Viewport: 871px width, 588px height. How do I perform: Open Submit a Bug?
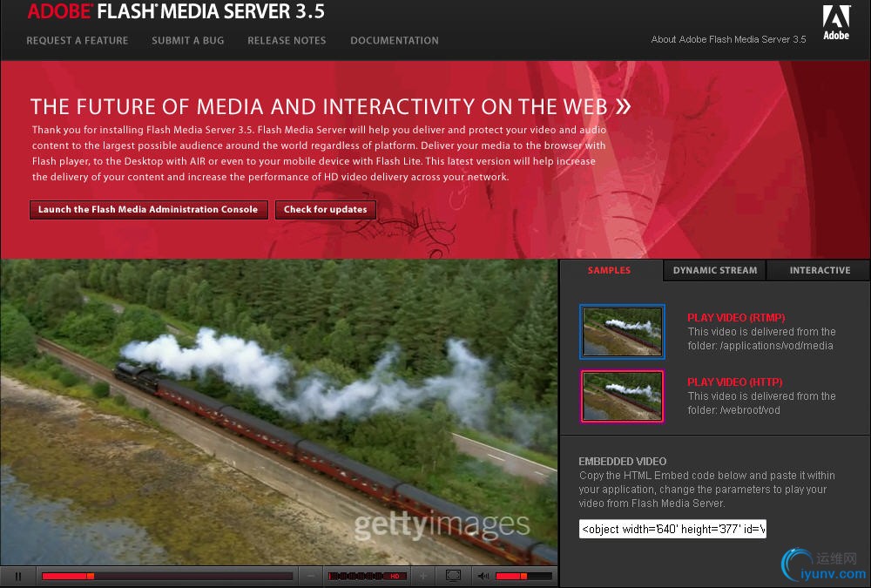click(188, 41)
